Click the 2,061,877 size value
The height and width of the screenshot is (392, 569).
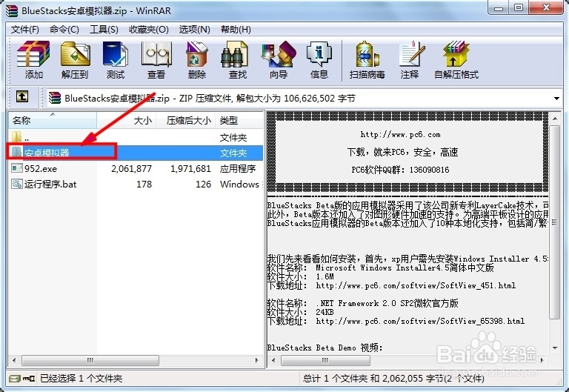pos(131,168)
